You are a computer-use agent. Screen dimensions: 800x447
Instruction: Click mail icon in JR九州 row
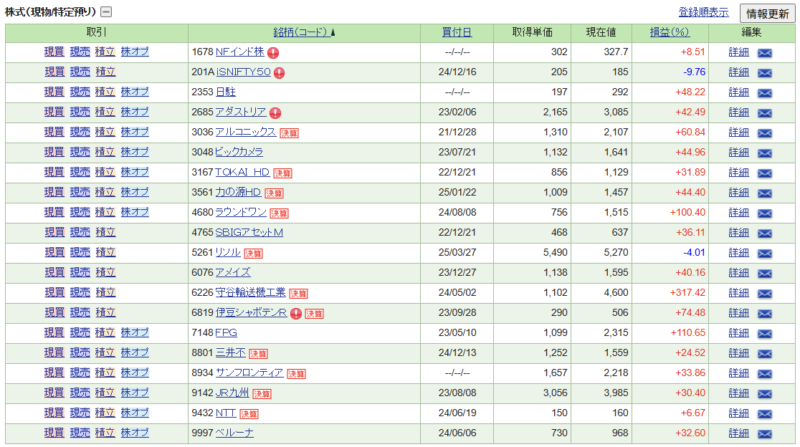(764, 394)
